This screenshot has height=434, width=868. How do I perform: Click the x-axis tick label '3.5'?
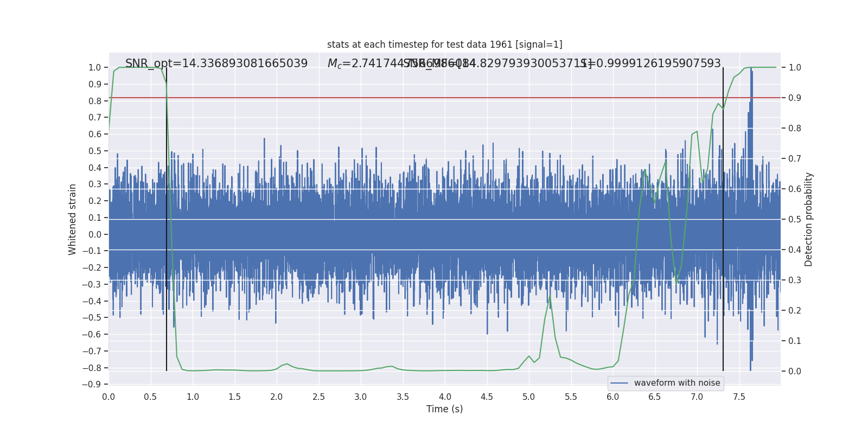403,397
